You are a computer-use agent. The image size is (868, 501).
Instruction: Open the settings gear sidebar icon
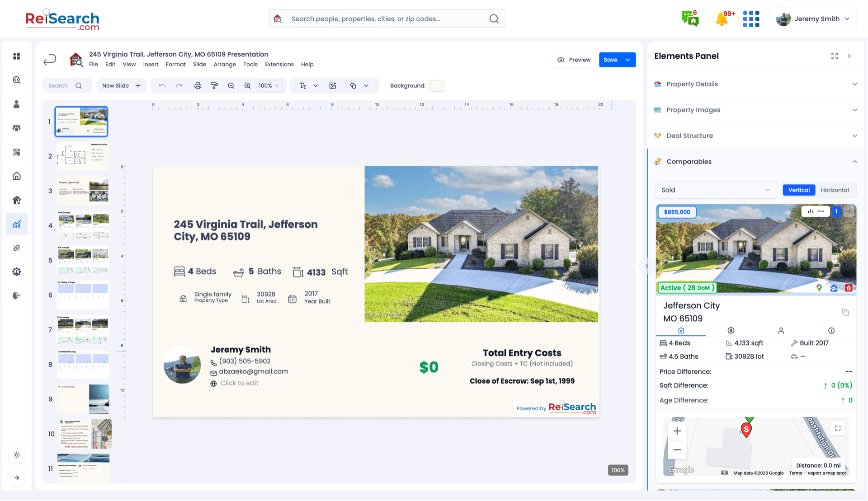(17, 272)
